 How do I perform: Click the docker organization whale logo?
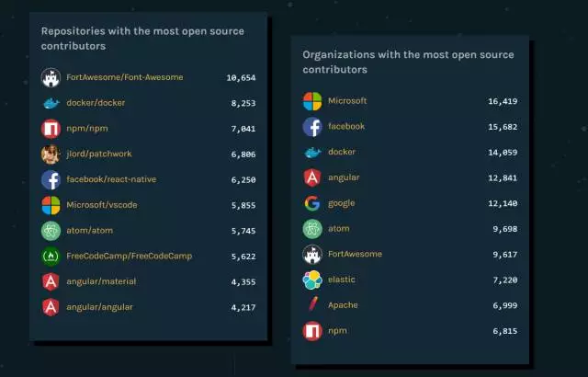[x=312, y=153]
